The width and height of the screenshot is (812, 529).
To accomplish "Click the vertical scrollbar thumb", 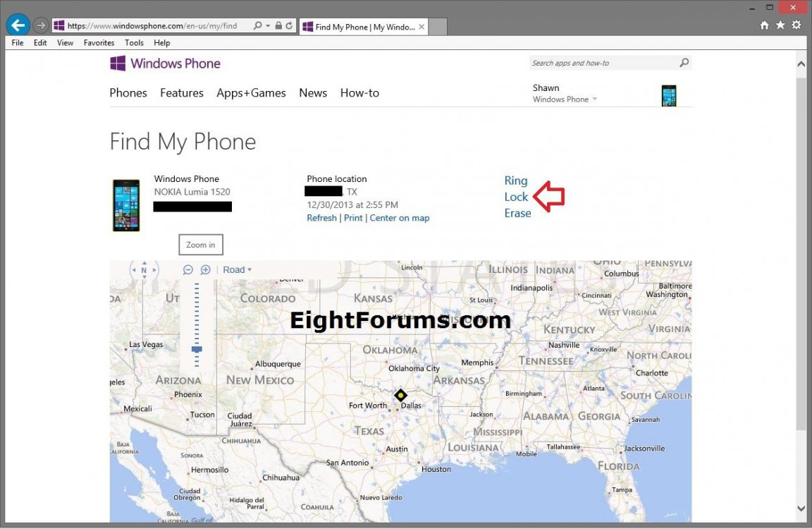I will point(801,253).
